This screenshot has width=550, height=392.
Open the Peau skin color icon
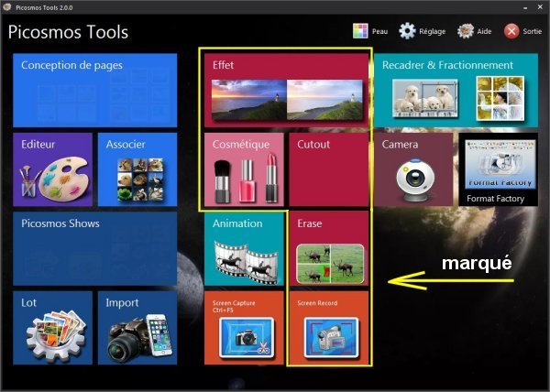point(360,31)
